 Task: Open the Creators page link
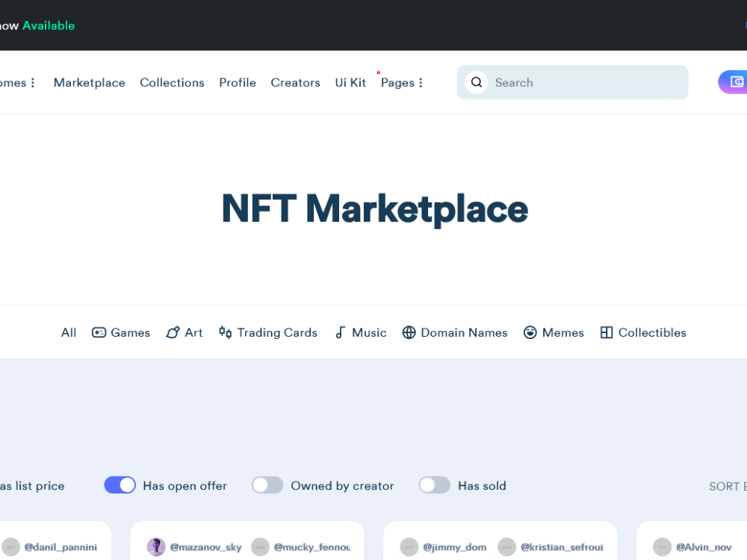pos(295,82)
